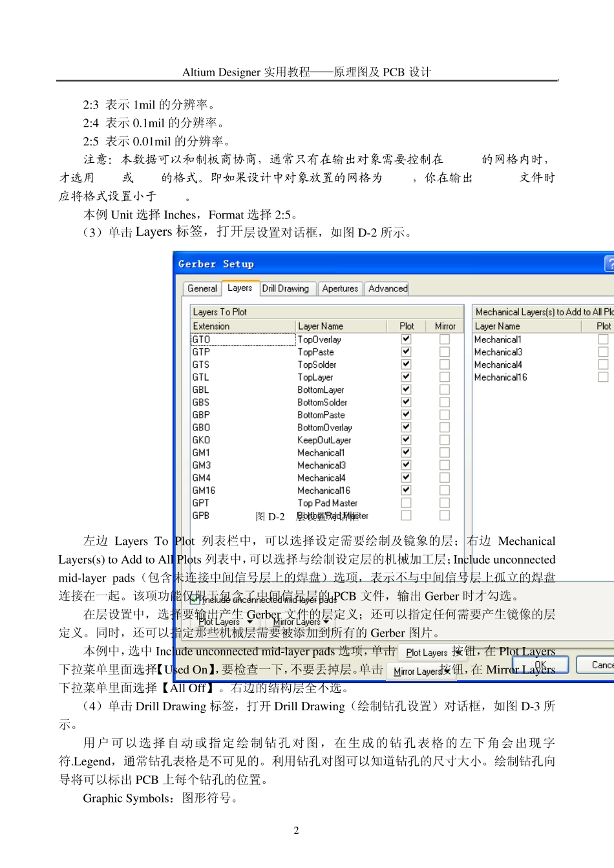Image resolution: width=614 pixels, height=868 pixels.
Task: Click the Cancel button in Gerber Setup
Action: (x=595, y=664)
